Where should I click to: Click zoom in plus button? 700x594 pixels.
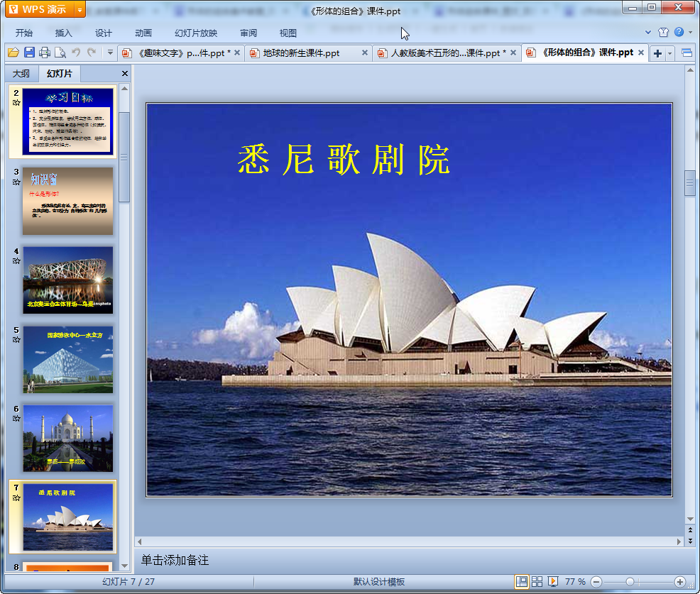679,581
